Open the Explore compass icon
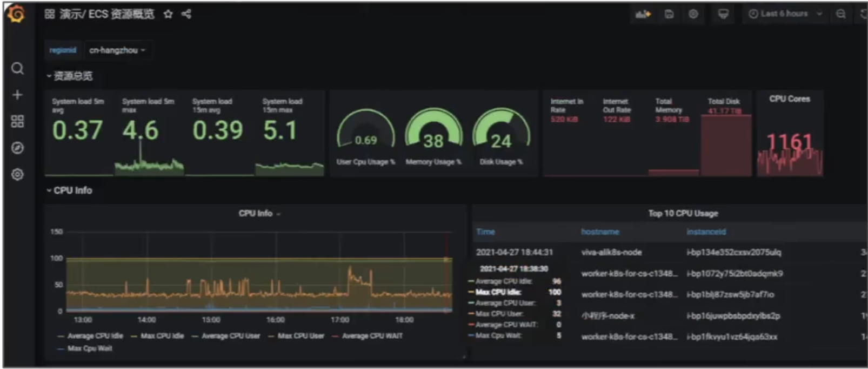 17,148
